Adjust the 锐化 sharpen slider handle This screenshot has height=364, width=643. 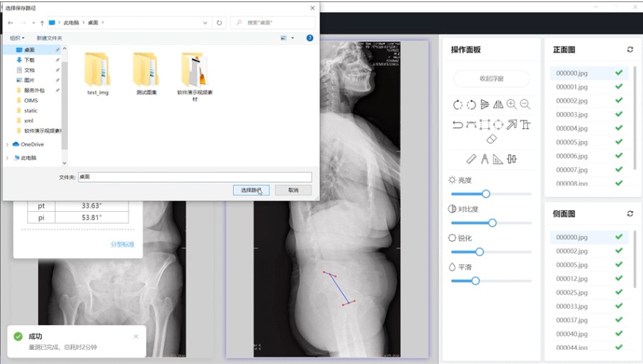point(479,251)
